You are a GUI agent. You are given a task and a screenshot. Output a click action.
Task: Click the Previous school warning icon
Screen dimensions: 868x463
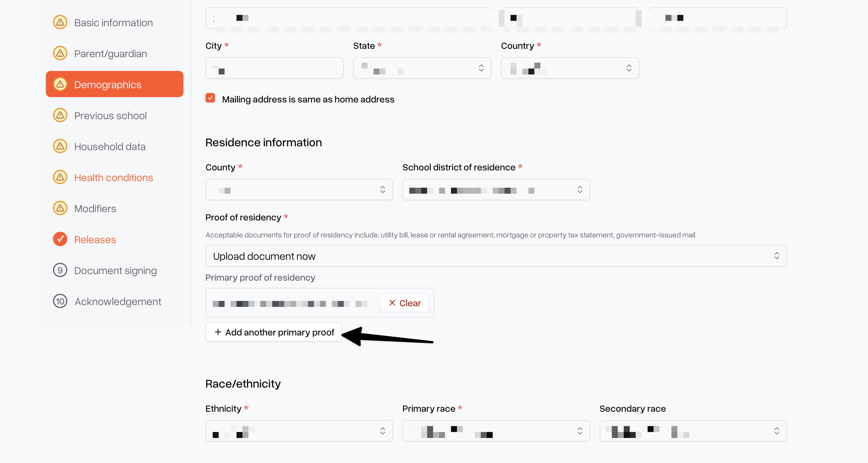(x=60, y=115)
